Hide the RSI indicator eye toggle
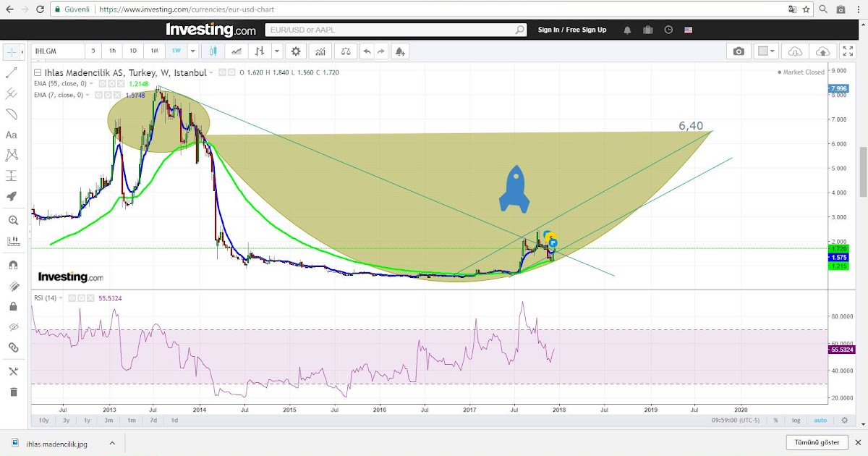Screen dimensions: 868x456 click(72, 298)
